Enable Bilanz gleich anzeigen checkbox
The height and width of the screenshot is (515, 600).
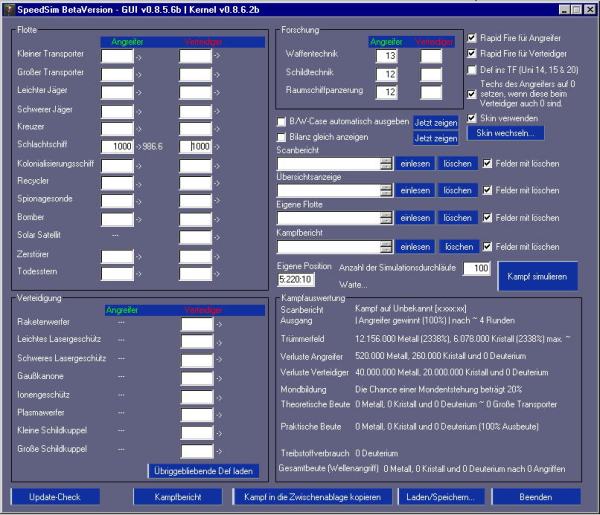click(281, 137)
